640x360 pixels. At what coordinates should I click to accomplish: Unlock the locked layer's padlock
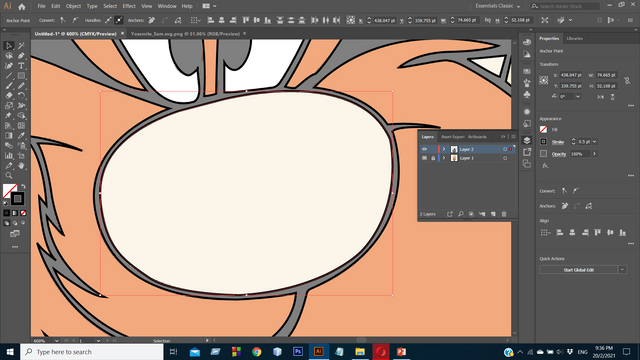pos(433,158)
